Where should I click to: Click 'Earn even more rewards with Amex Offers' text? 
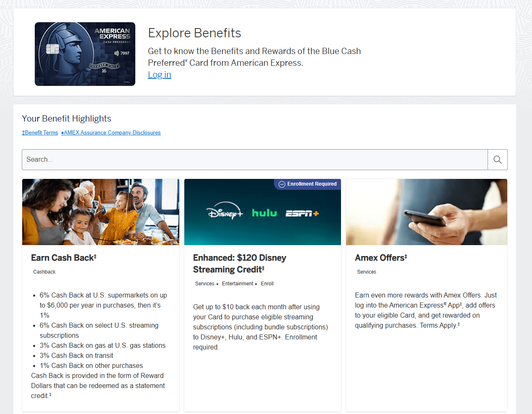[x=426, y=310]
